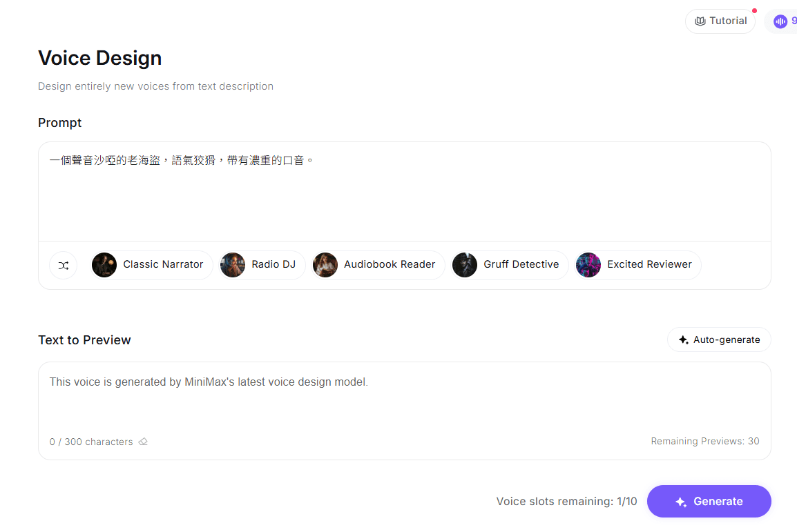Screen dimensions: 797x532
Task: Click the Gruff Detective avatar thumbnail
Action: pyautogui.click(x=465, y=265)
